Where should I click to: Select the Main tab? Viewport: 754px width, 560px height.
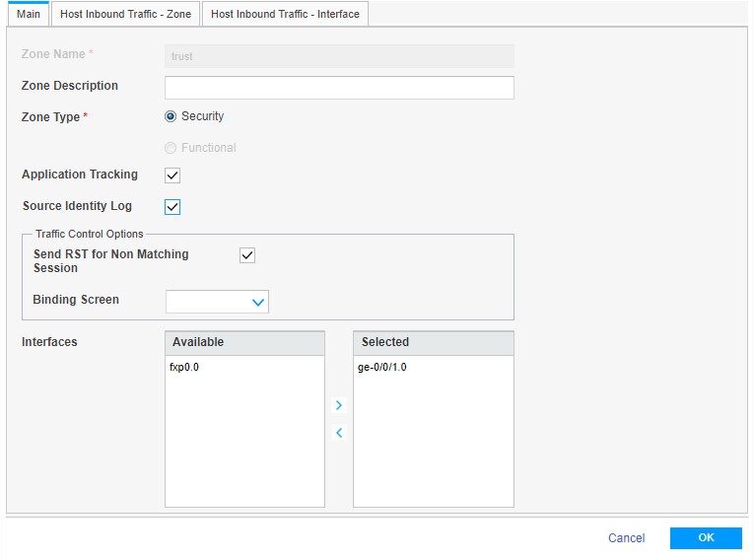[x=28, y=15]
